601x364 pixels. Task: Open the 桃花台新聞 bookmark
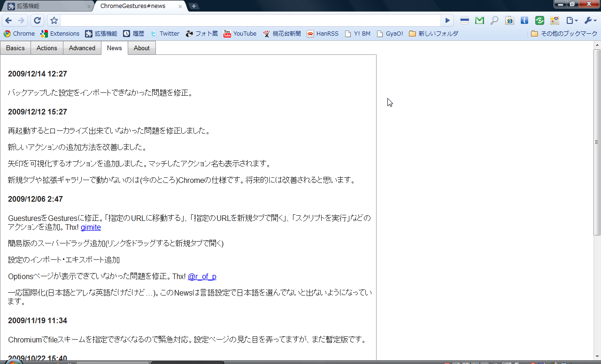tap(282, 34)
